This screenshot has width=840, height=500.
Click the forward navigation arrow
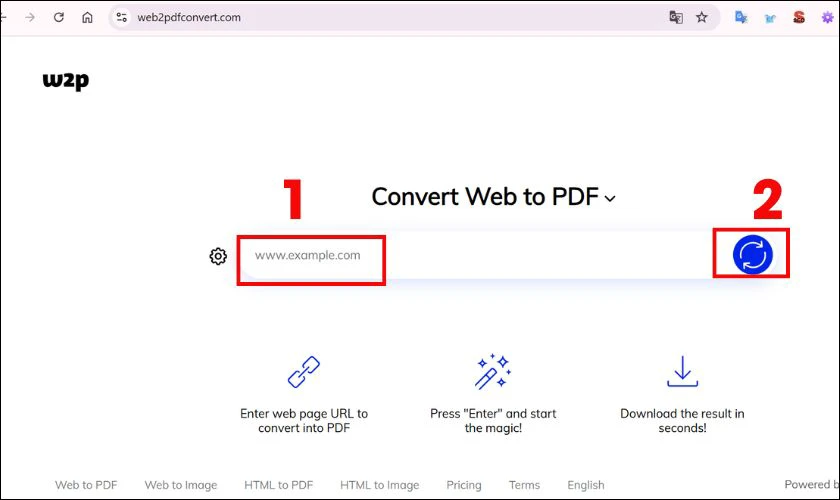click(30, 17)
